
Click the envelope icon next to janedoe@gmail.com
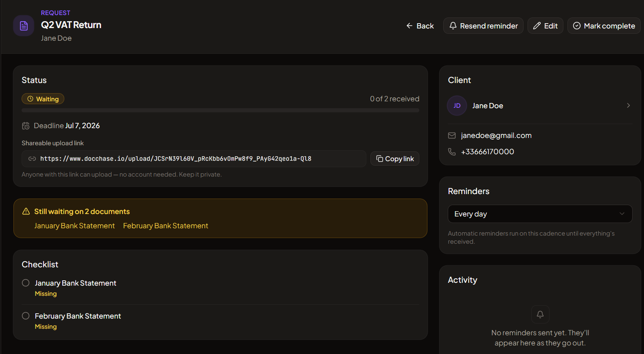click(452, 135)
